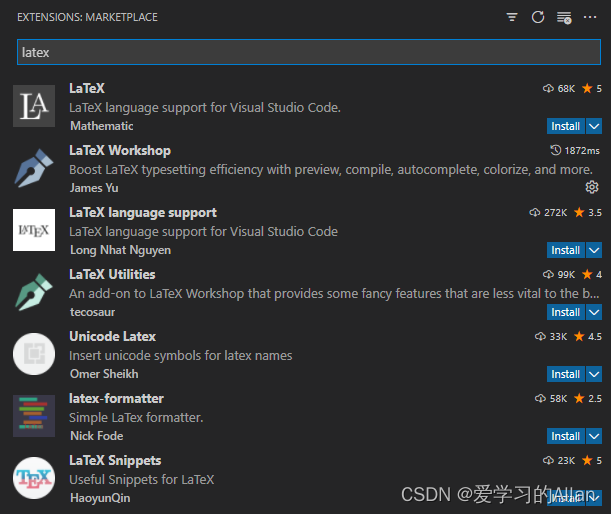Click the LaTeX by Mathematic extension icon
Image resolution: width=611 pixels, height=514 pixels.
click(34, 106)
